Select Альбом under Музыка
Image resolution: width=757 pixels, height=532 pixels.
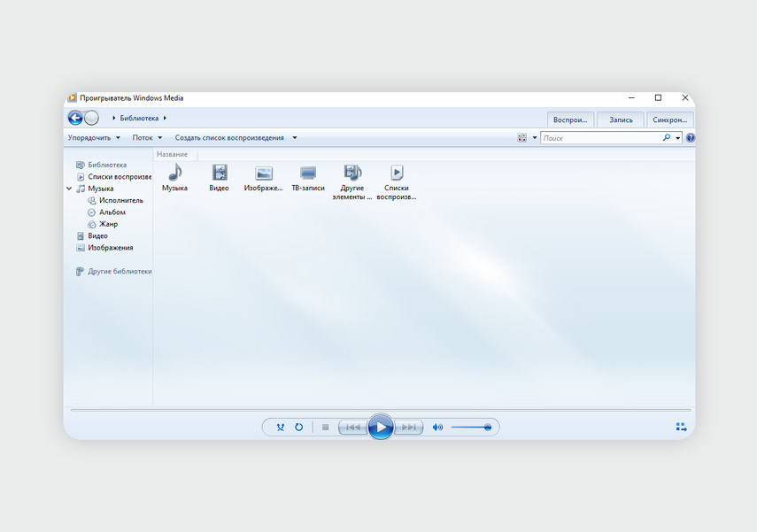(x=112, y=212)
